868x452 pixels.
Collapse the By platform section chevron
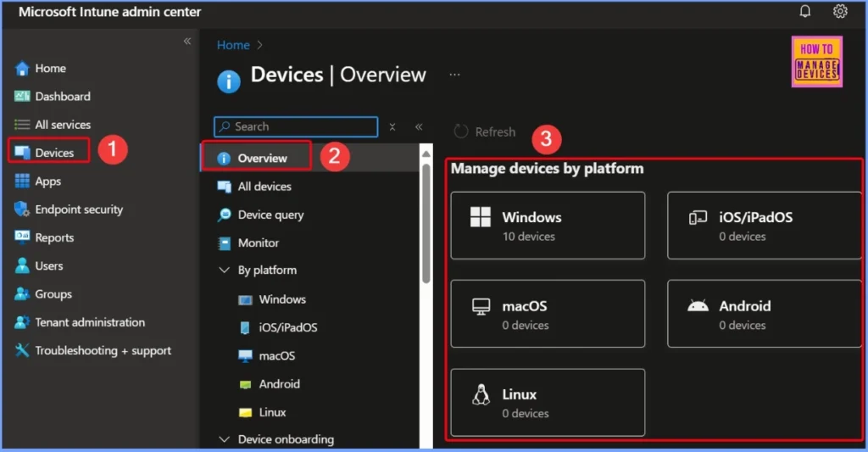pos(224,271)
